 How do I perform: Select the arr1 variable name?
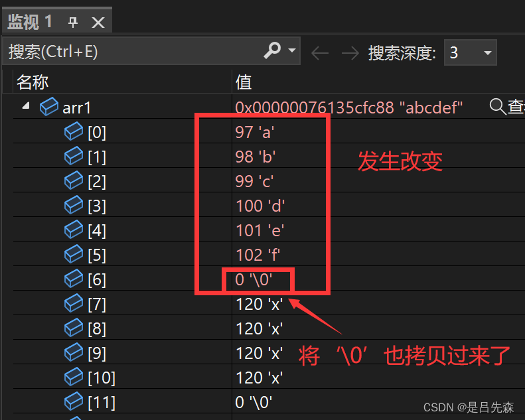coord(77,108)
